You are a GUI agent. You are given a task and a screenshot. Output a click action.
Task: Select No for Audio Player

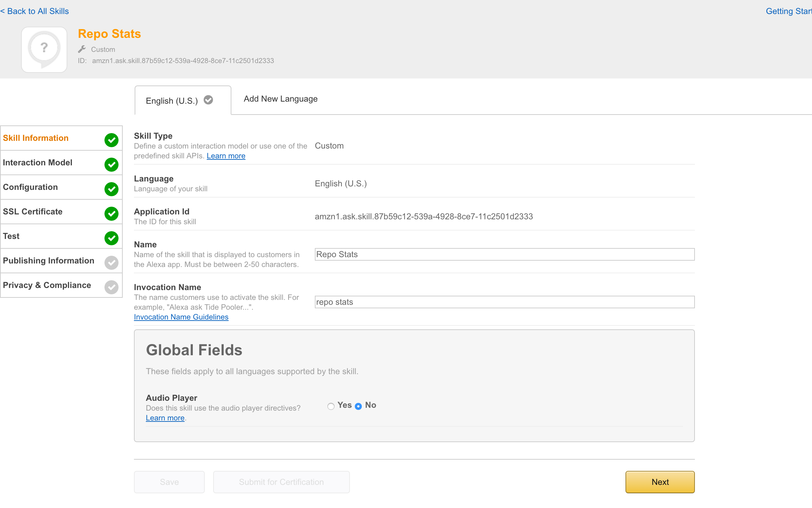tap(358, 406)
